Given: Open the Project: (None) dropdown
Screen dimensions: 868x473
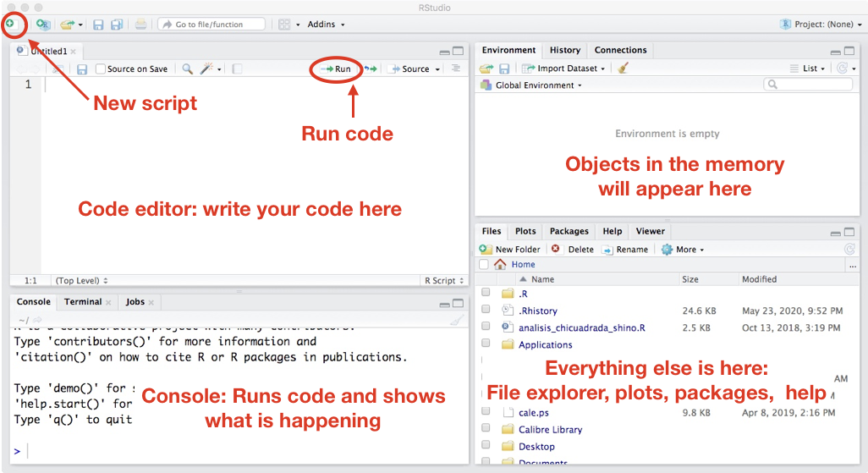Looking at the screenshot, I should click(821, 25).
